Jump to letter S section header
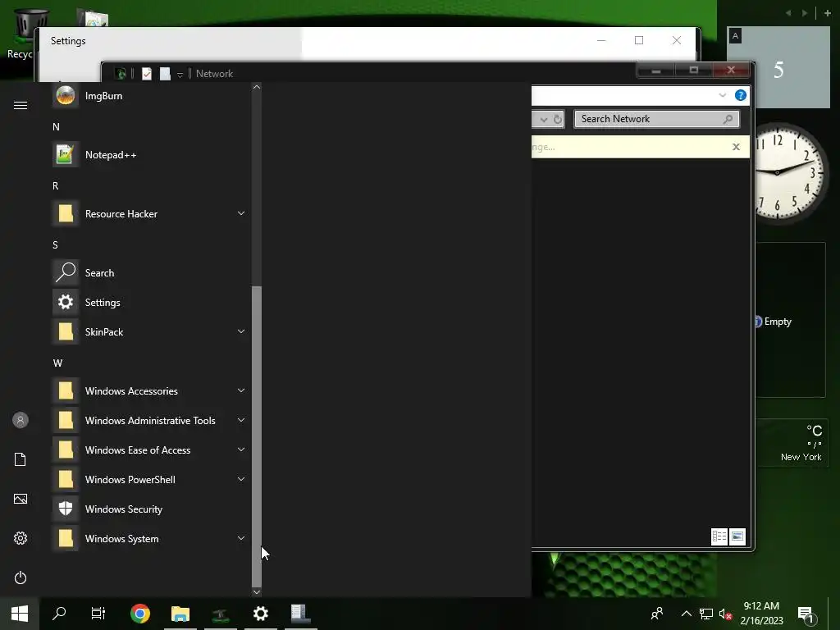The width and height of the screenshot is (840, 630). click(55, 244)
